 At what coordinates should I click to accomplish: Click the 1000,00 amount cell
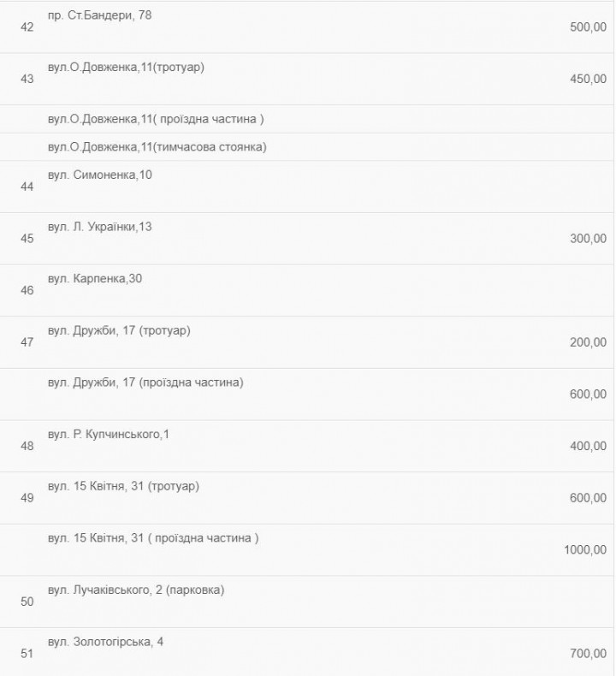point(585,549)
